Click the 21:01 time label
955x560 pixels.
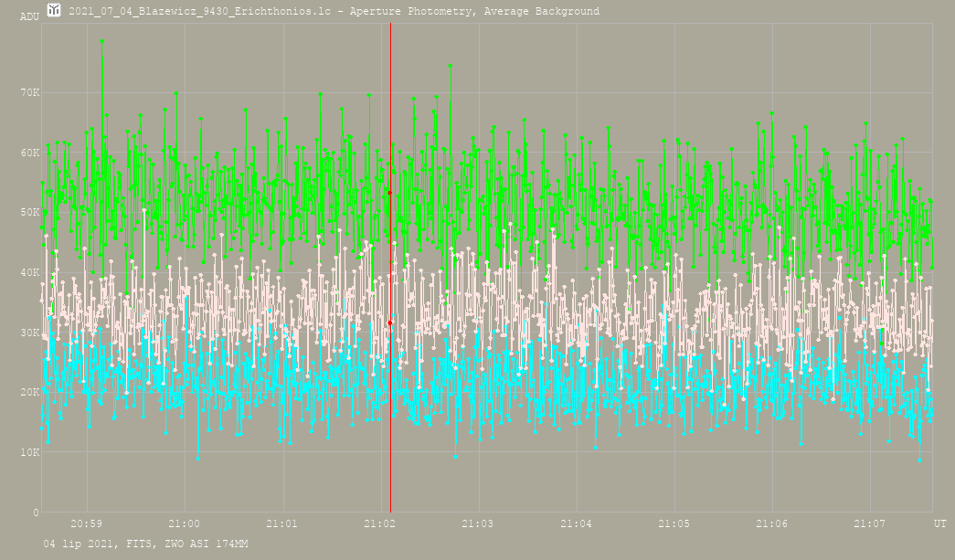point(282,523)
